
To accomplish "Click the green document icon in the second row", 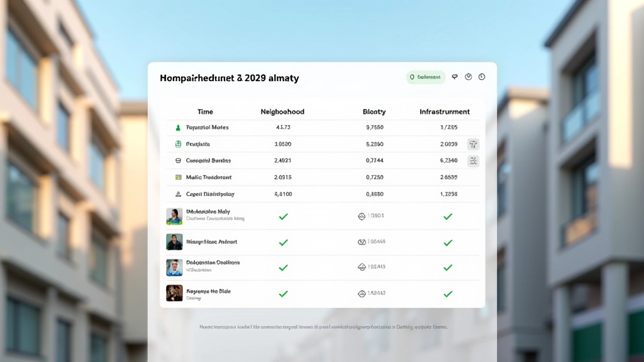I will point(178,145).
